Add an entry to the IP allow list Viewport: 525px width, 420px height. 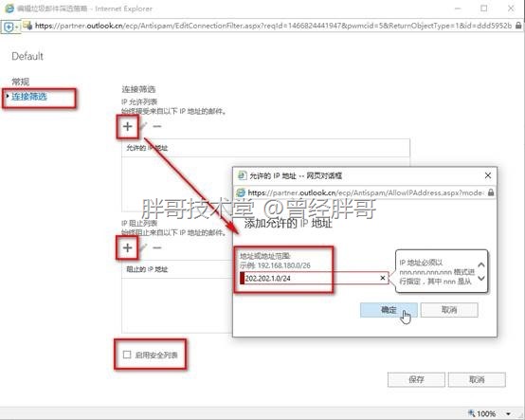[x=127, y=126]
